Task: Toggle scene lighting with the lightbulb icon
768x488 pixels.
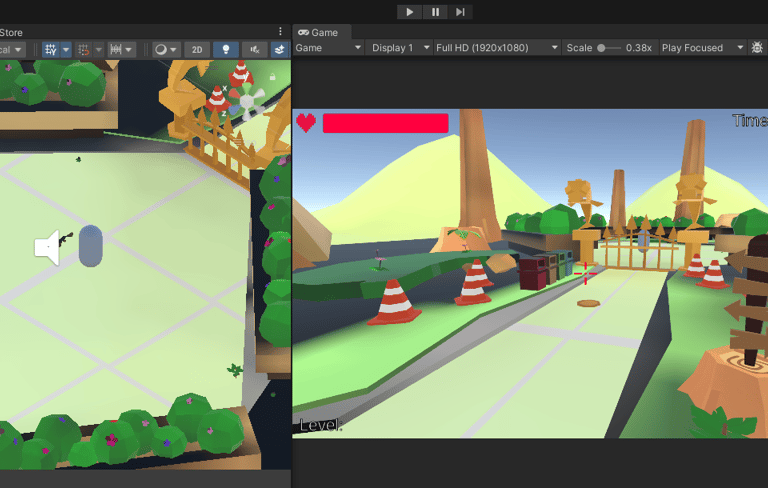Action: point(226,49)
